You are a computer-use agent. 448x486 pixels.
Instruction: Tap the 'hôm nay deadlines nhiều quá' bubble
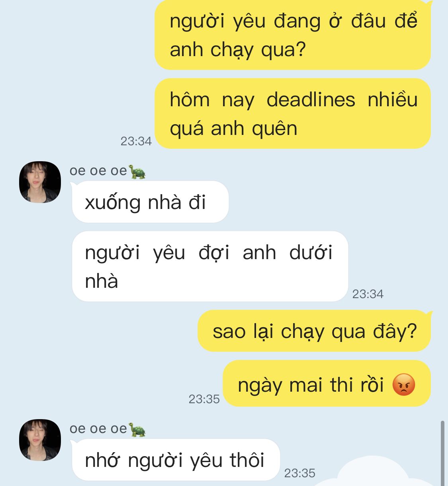click(293, 113)
